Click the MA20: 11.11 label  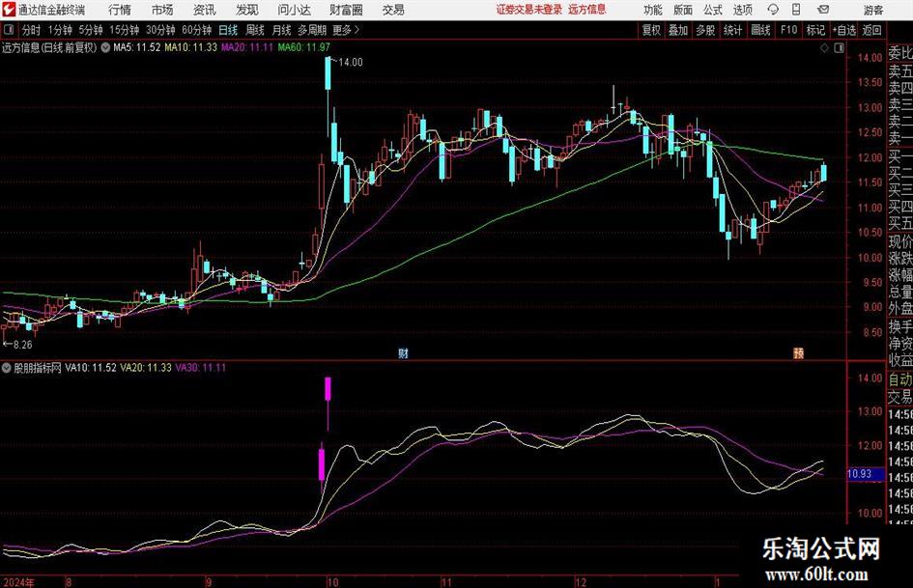click(247, 47)
